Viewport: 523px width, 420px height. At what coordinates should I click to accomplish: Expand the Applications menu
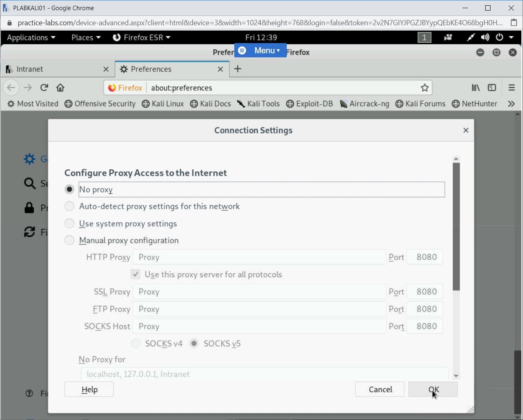(x=31, y=37)
